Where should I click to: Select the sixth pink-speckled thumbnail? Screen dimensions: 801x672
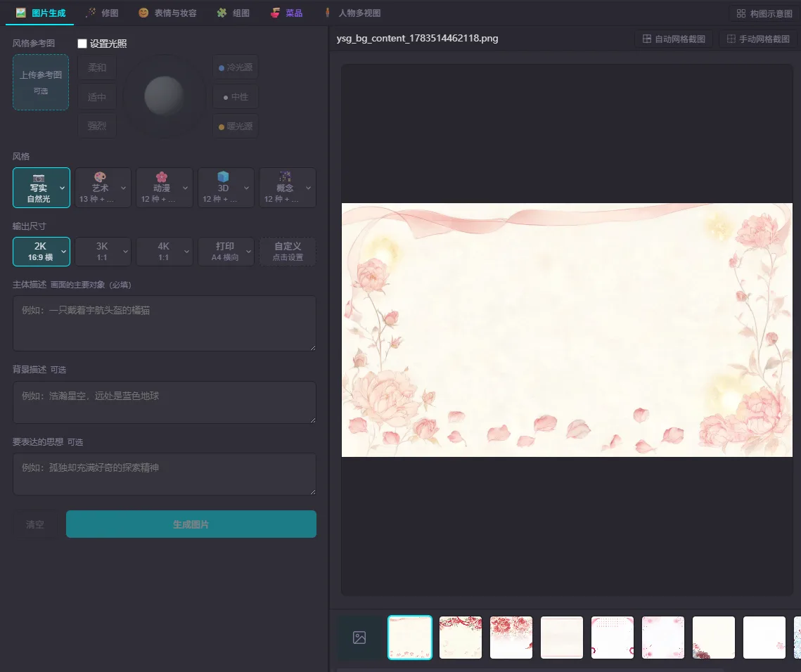663,638
